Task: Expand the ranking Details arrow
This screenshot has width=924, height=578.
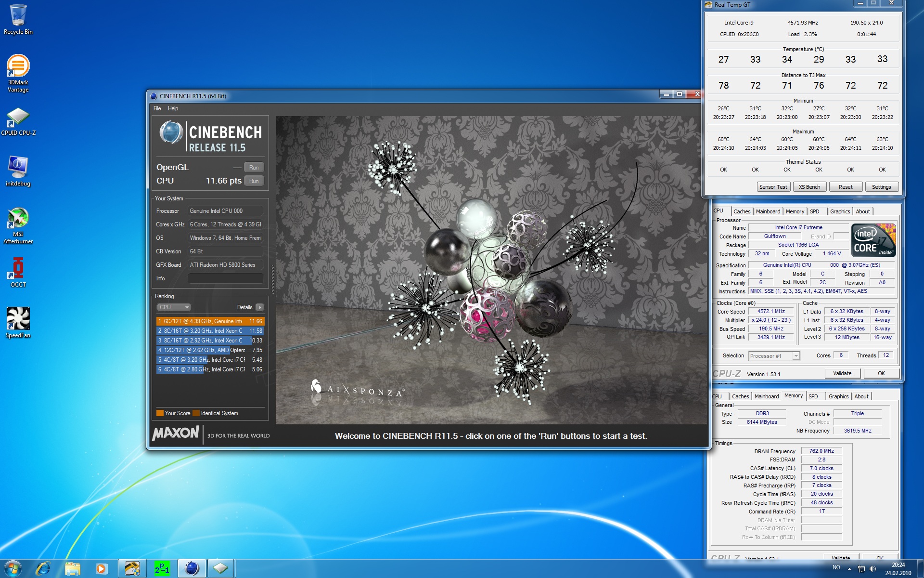Action: pyautogui.click(x=260, y=307)
